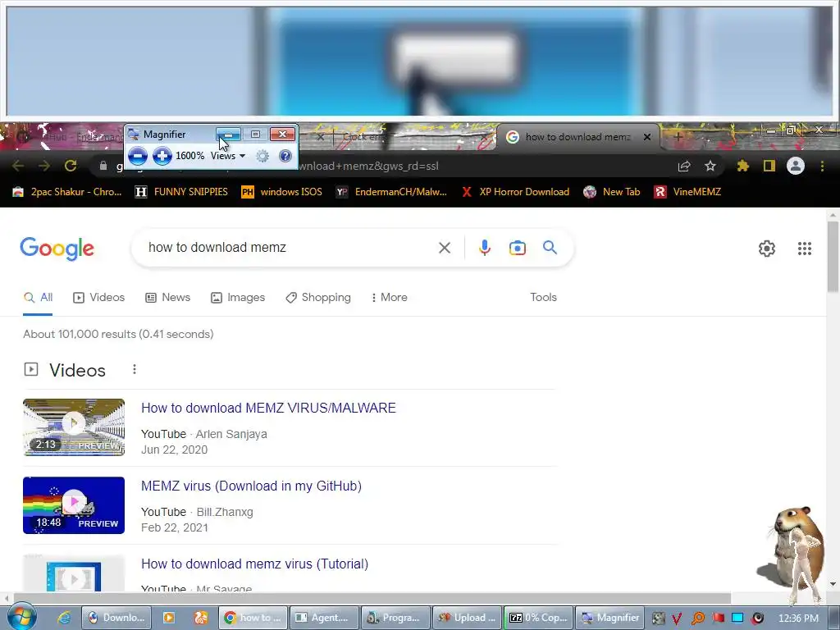
Task: Open Magnifier help icon
Action: click(285, 156)
